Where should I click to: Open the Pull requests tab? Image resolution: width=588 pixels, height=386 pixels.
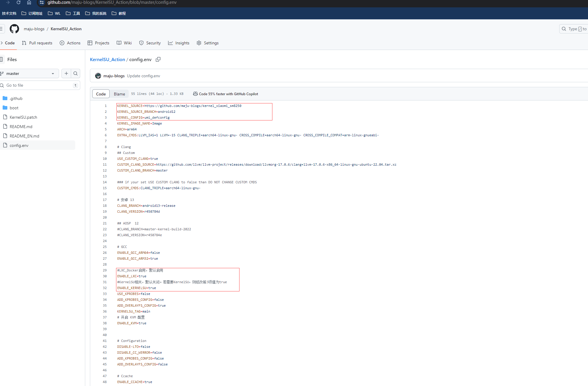[37, 43]
